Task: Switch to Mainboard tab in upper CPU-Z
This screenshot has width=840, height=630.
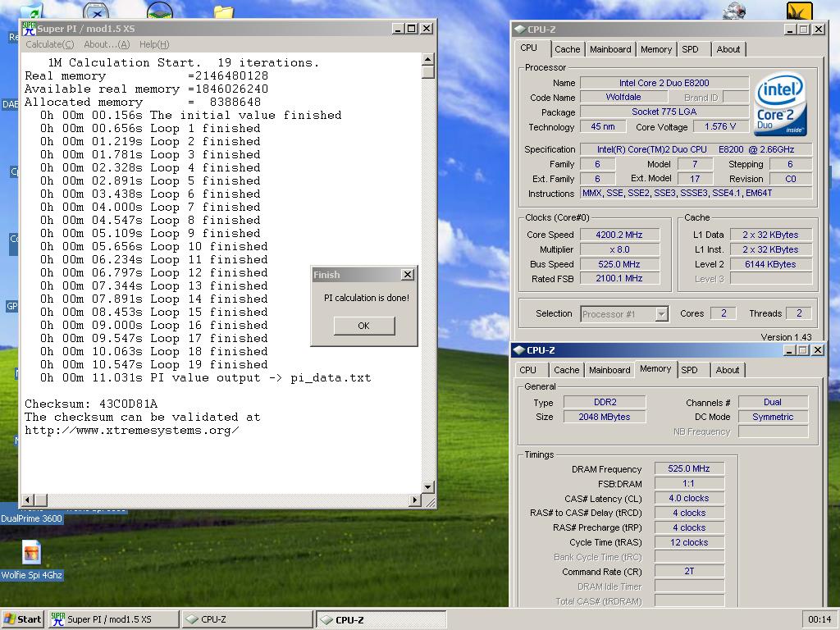Action: 610,49
